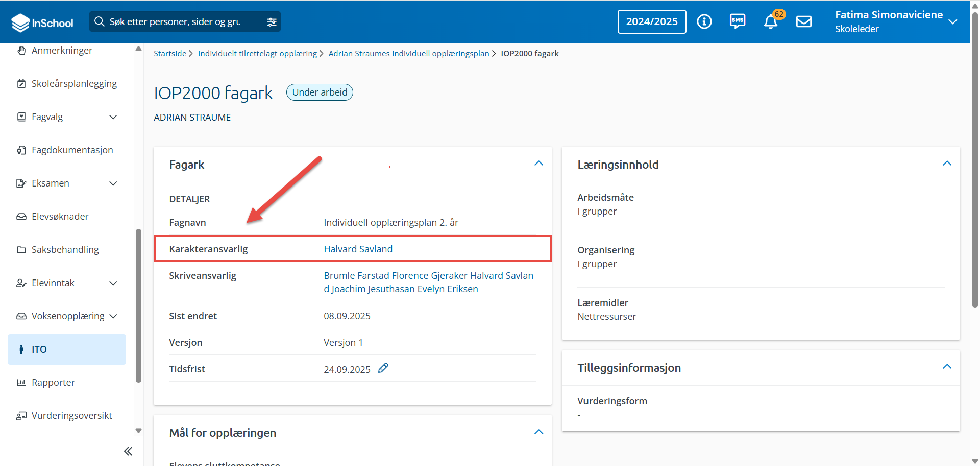Click Individuell opplæringsplan 2. år value
980x466 pixels.
click(x=391, y=222)
